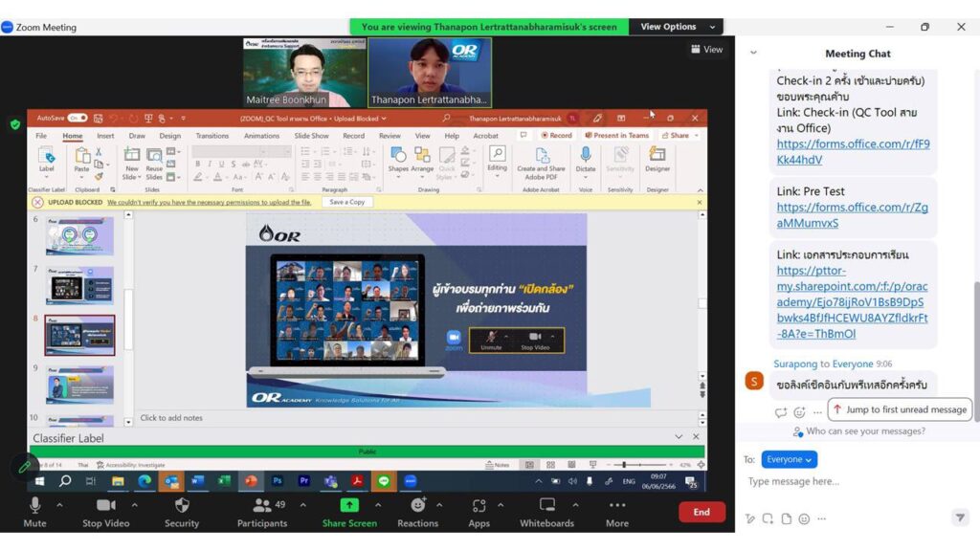Expand audio options arrow beside Mute
The width and height of the screenshot is (980, 551).
[x=60, y=505]
